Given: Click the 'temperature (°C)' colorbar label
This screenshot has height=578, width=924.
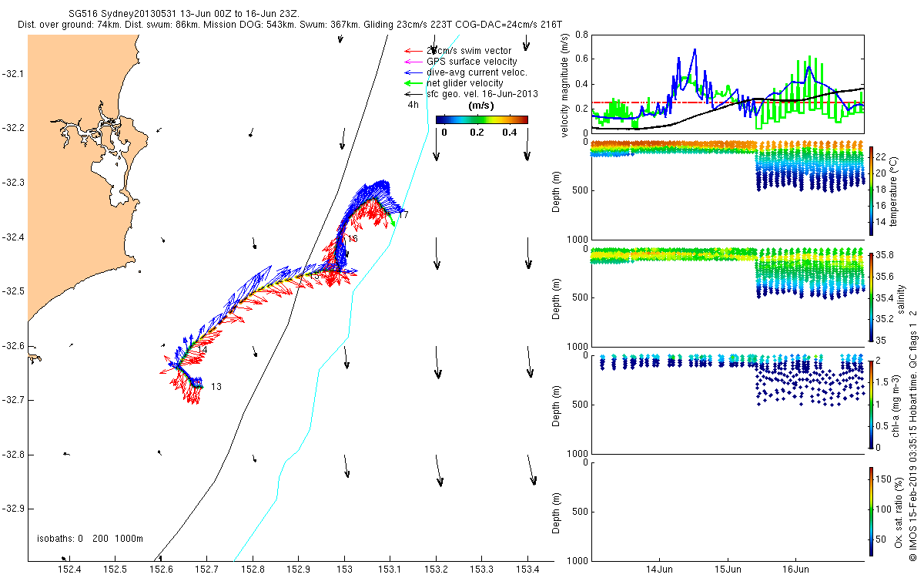Looking at the screenshot, I should pos(896,190).
